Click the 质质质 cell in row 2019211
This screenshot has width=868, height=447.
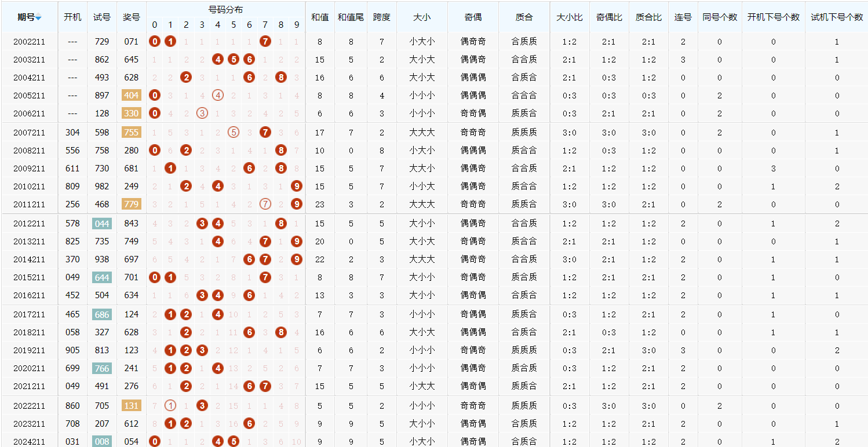pyautogui.click(x=524, y=350)
